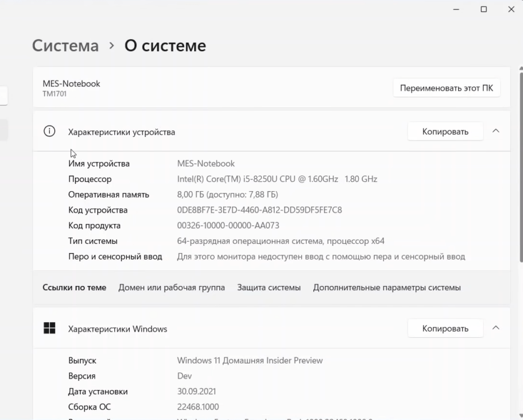Click the Версия label

(x=82, y=376)
